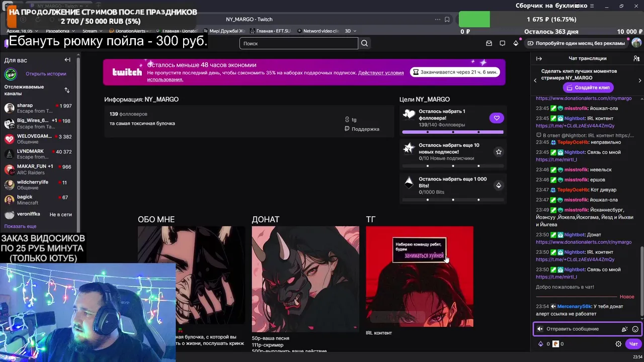Image resolution: width=644 pixels, height=362 pixels.
Task: Open the user avatar menu at top right
Action: [x=636, y=43]
